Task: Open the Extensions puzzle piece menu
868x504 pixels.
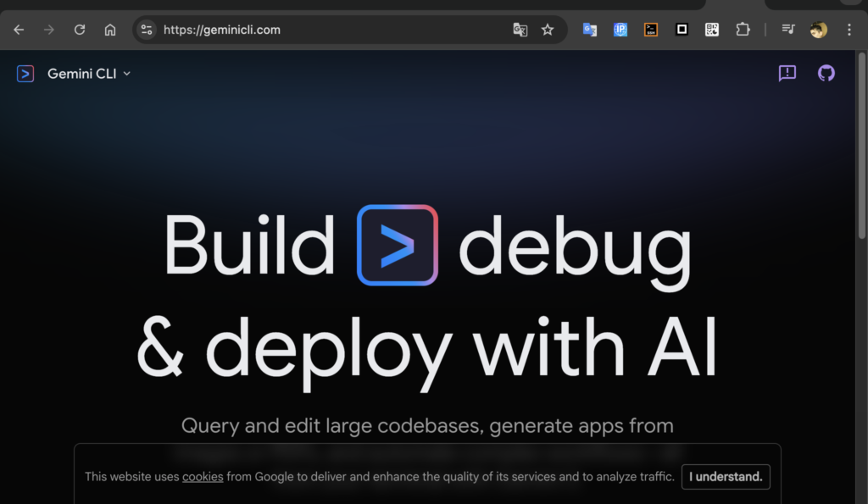Action: point(743,30)
